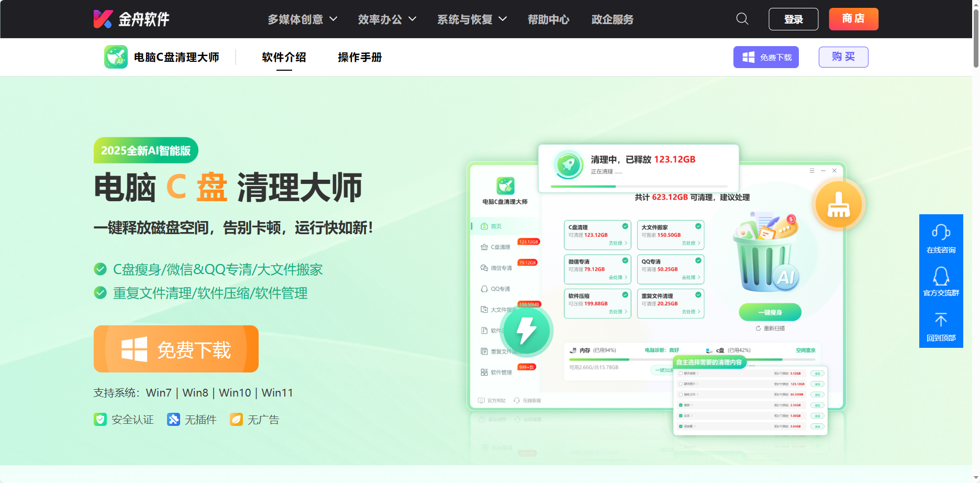
Task: Expand the 系统与恢复 menu
Action: [465, 19]
